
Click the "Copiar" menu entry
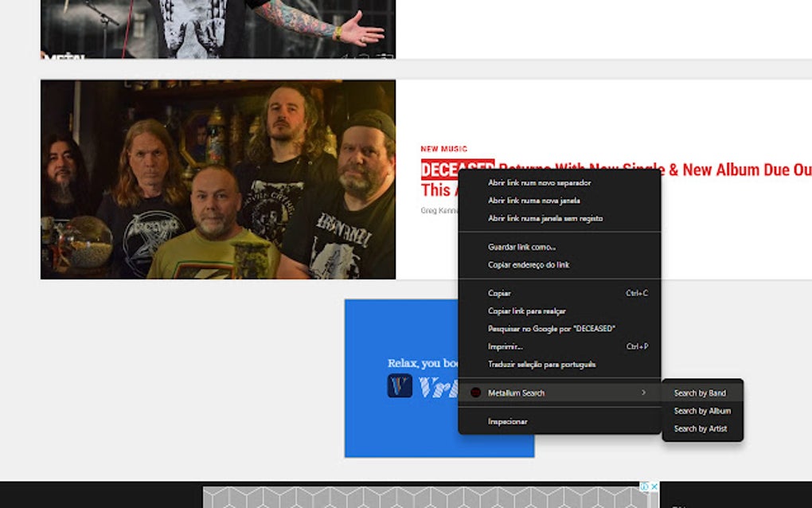[x=498, y=293]
